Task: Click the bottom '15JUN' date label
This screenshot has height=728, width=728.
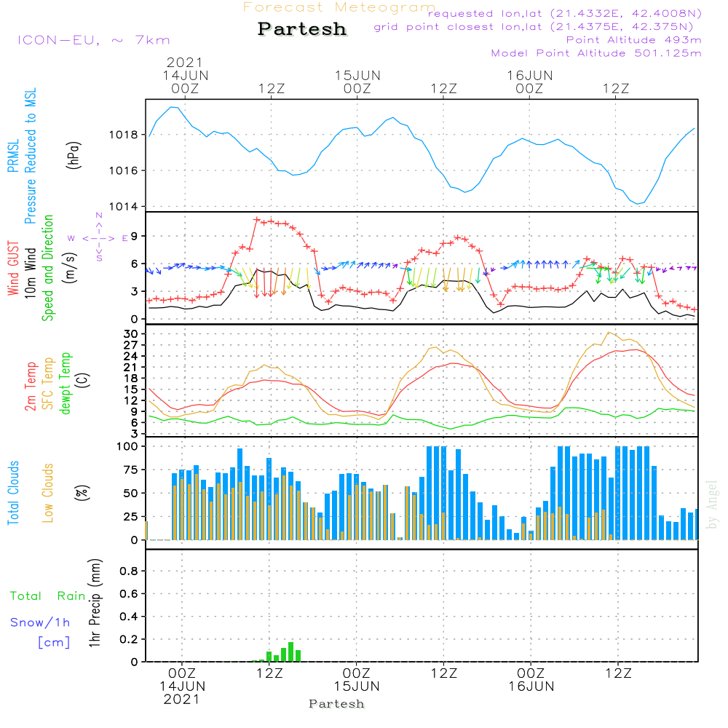Action: click(357, 687)
